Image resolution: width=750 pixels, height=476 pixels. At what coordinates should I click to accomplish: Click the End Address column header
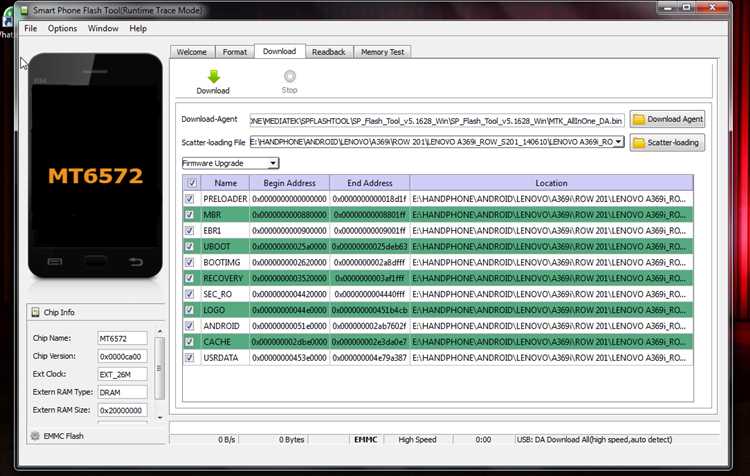370,183
